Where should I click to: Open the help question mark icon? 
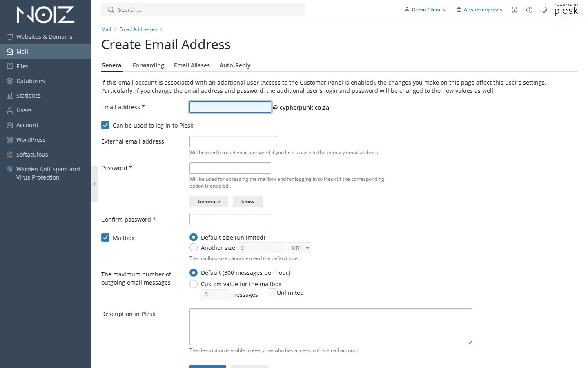(529, 10)
